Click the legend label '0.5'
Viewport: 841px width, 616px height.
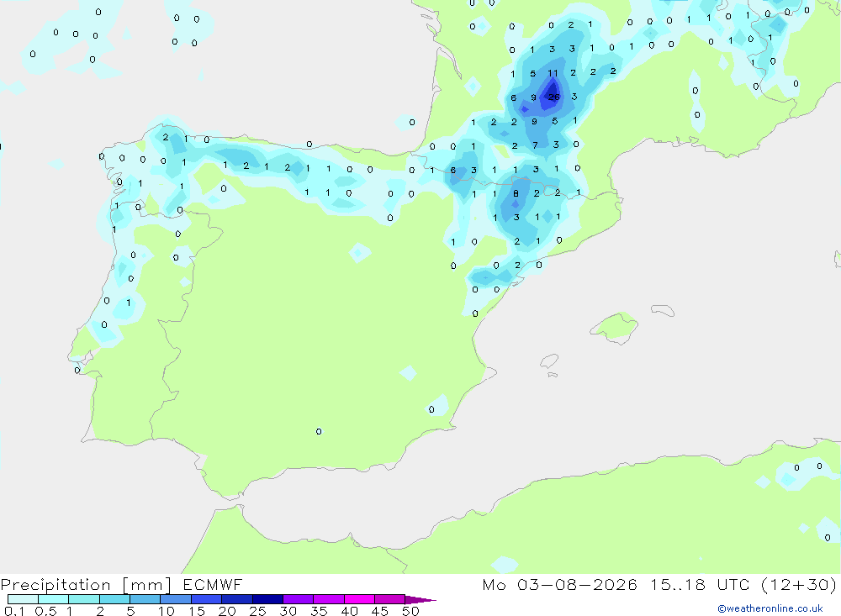point(45,611)
